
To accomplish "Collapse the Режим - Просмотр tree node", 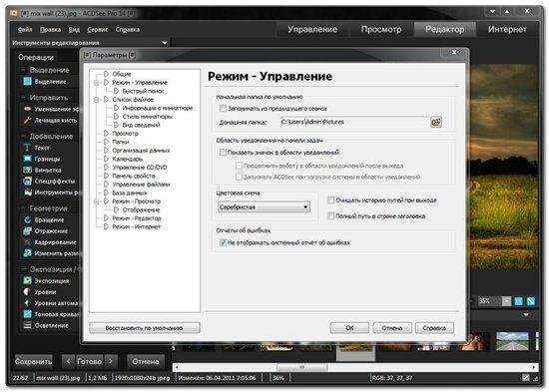I will (96, 201).
